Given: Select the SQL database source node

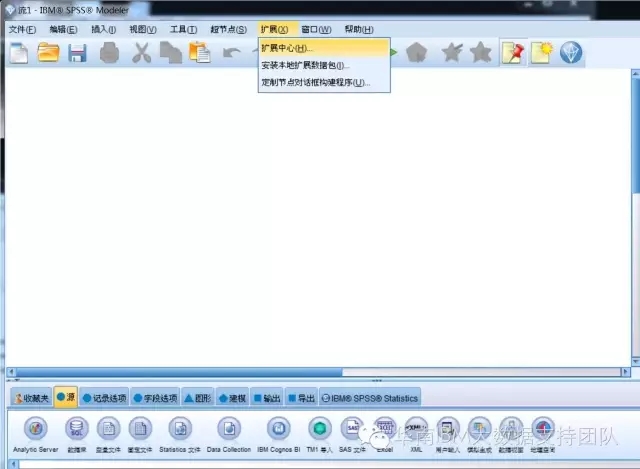Looking at the screenshot, I should [77, 435].
